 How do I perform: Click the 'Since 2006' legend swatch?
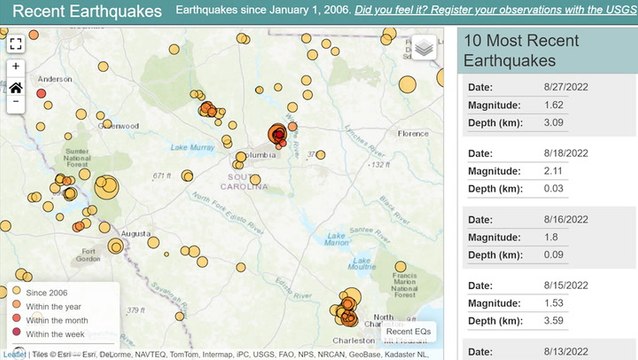click(16, 290)
